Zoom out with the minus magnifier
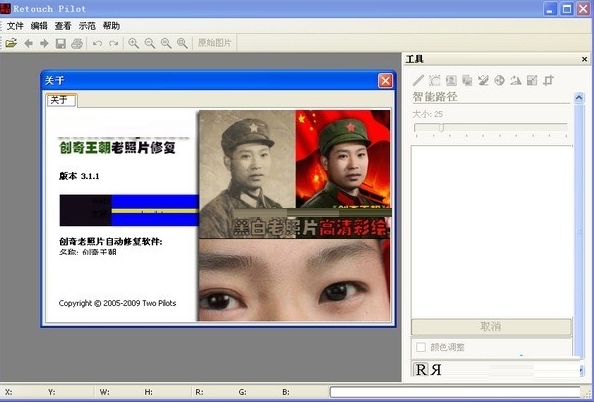594x403 pixels. click(150, 43)
